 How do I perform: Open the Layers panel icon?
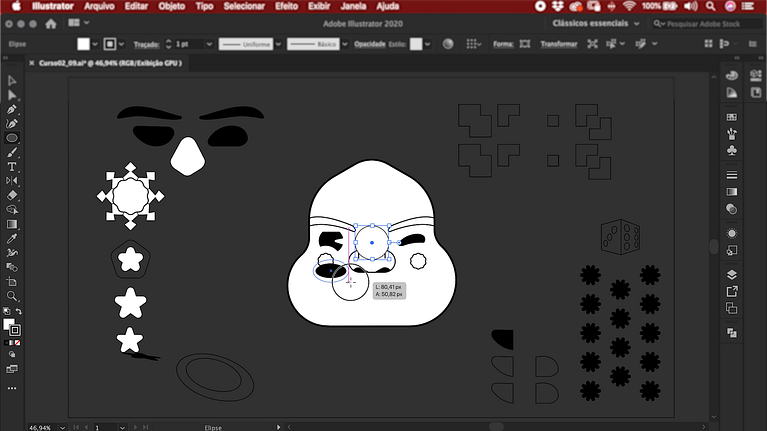point(732,274)
